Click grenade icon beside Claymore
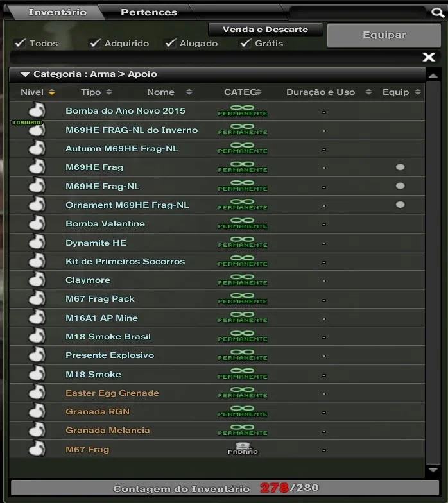 37,280
